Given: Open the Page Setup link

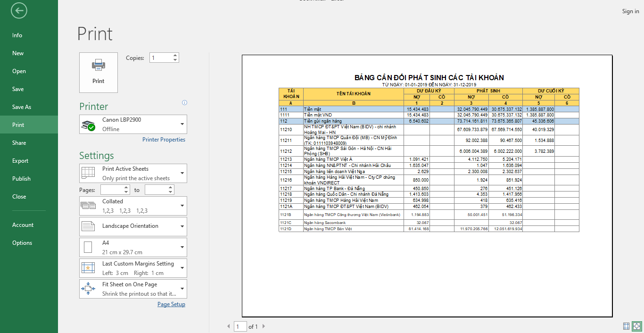Looking at the screenshot, I should [171, 304].
